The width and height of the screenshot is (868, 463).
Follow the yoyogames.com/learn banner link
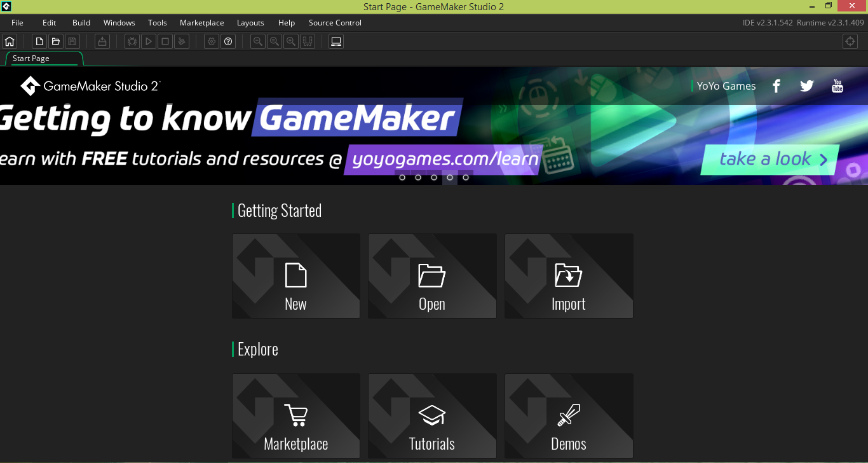tap(442, 158)
